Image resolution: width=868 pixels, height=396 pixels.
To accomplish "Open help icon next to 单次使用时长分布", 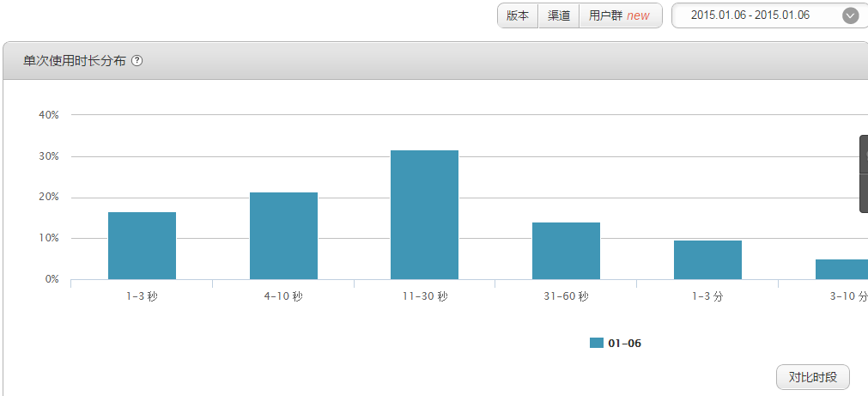I will (x=137, y=61).
